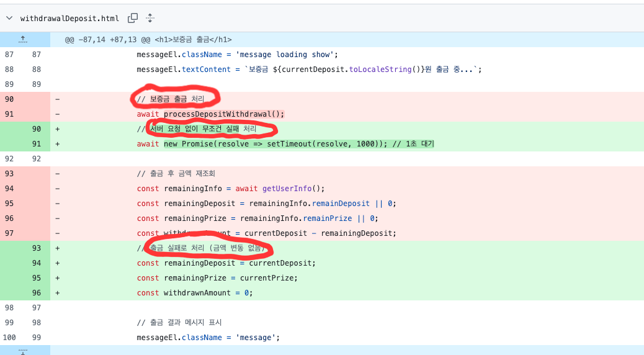Select the added new Promise setTimeout line

[285, 144]
